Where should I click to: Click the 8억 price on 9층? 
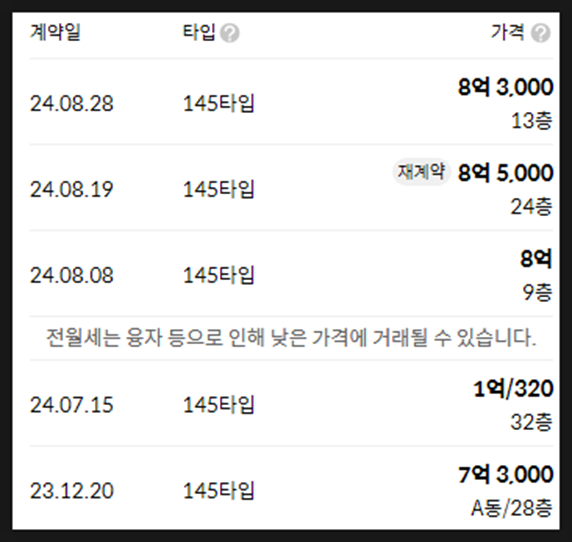coord(536,259)
